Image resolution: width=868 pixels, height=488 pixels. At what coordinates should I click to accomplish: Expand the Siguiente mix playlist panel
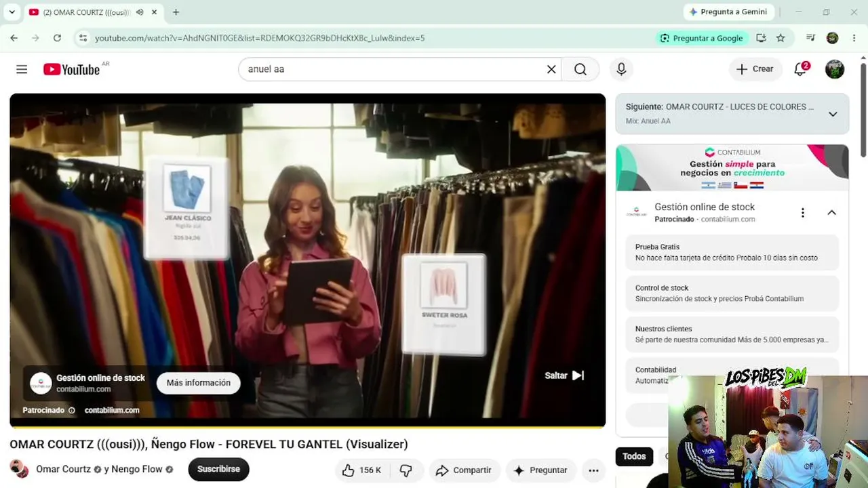[x=833, y=114]
